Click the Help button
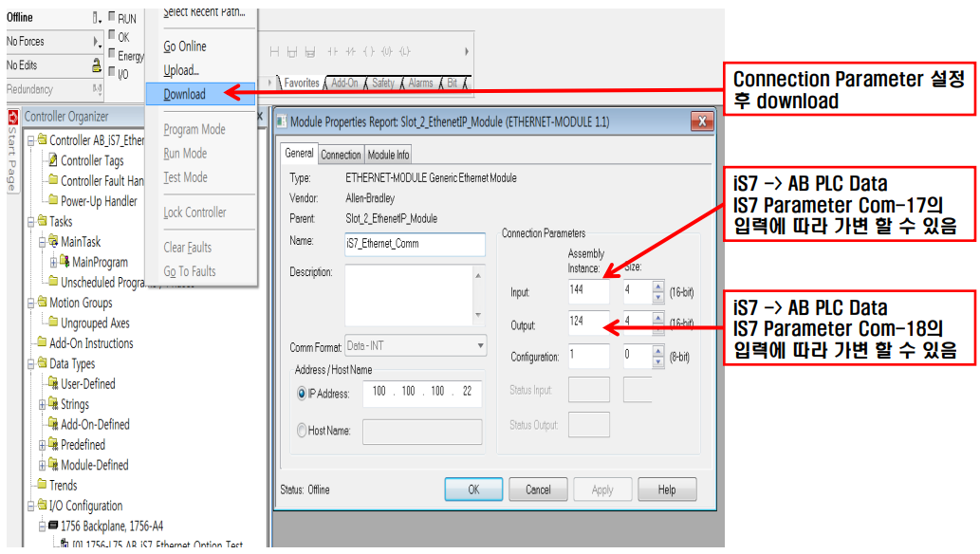This screenshot has height=554, width=980. click(x=668, y=489)
